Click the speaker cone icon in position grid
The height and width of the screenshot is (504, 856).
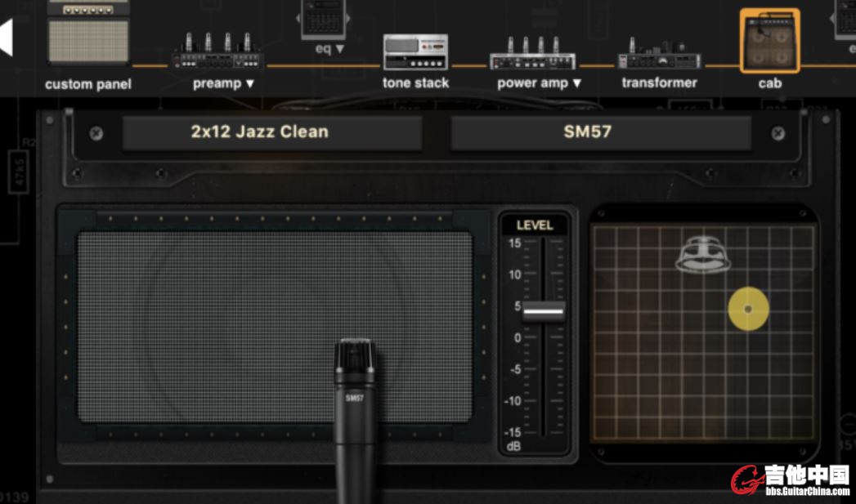pos(703,255)
